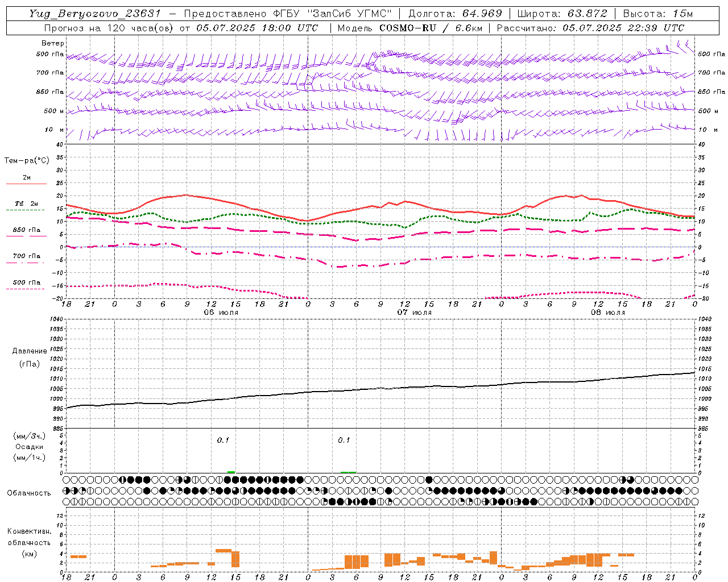
Task: Click the 06 июля date label
Action: pyautogui.click(x=221, y=313)
